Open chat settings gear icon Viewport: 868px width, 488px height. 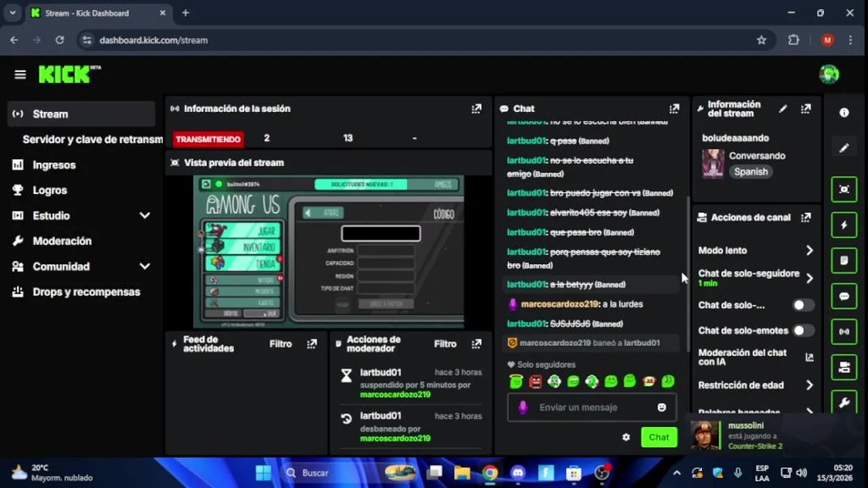click(x=626, y=437)
